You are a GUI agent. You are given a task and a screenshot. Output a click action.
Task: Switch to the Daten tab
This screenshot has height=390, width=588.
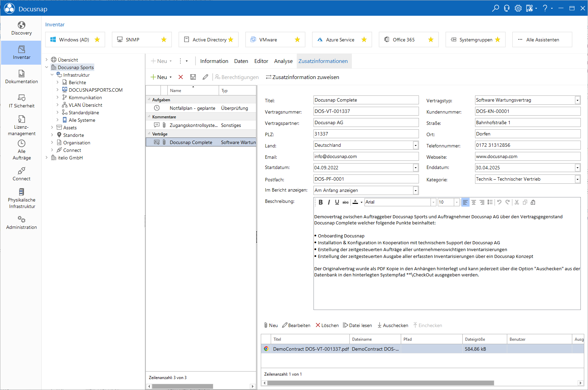pyautogui.click(x=241, y=61)
